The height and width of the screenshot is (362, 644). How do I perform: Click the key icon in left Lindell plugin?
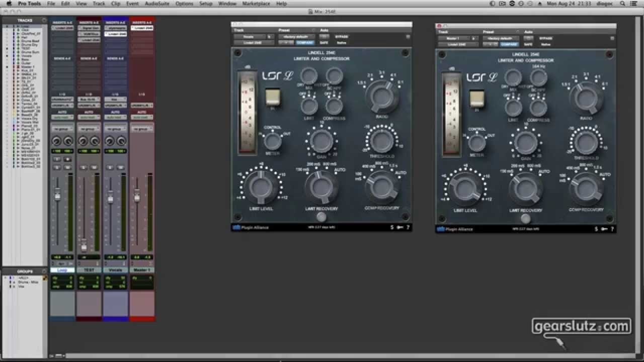[400, 227]
